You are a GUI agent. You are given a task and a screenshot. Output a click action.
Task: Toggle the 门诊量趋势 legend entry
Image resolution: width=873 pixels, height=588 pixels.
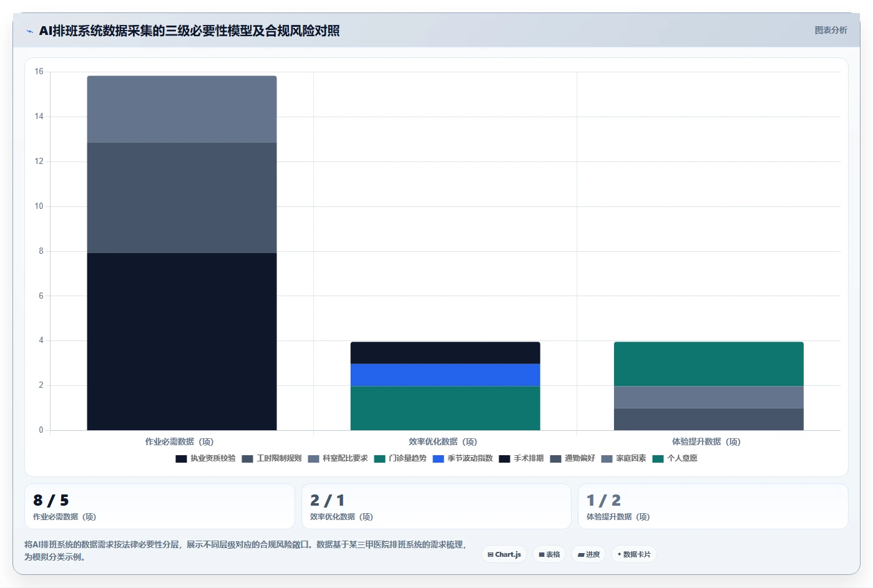(x=401, y=458)
